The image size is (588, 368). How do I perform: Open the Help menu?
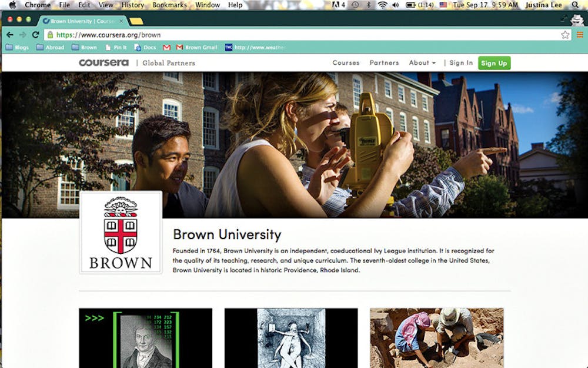[x=235, y=5]
